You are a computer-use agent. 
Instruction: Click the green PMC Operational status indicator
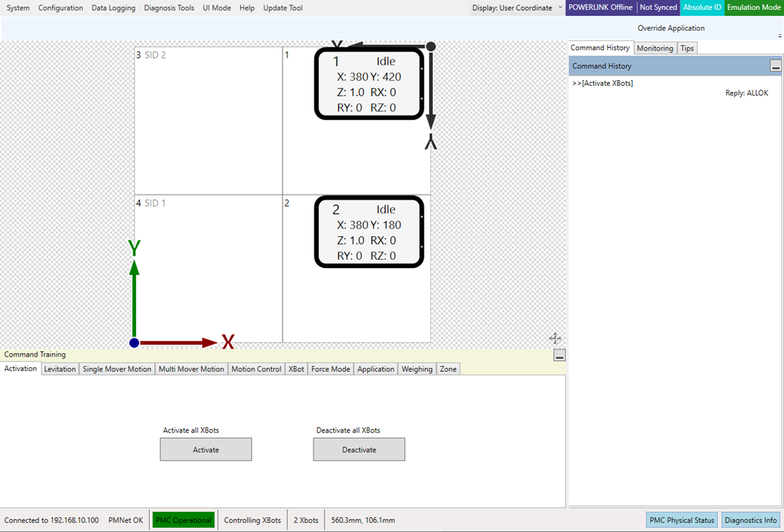coord(183,520)
